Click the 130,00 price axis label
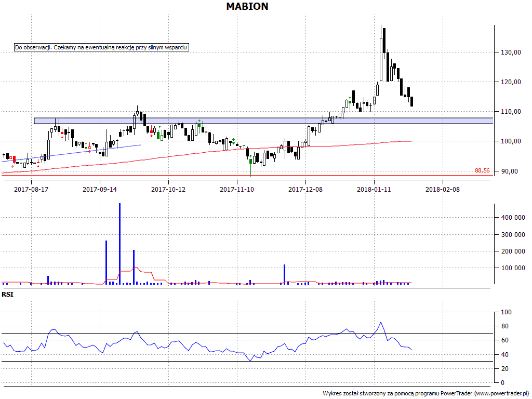 coord(511,52)
